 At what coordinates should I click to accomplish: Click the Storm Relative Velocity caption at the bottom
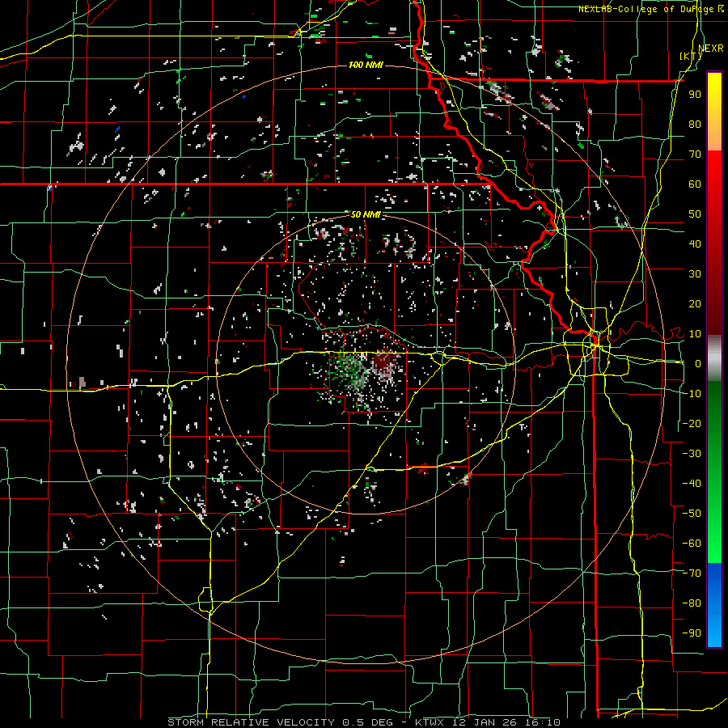pos(364,722)
